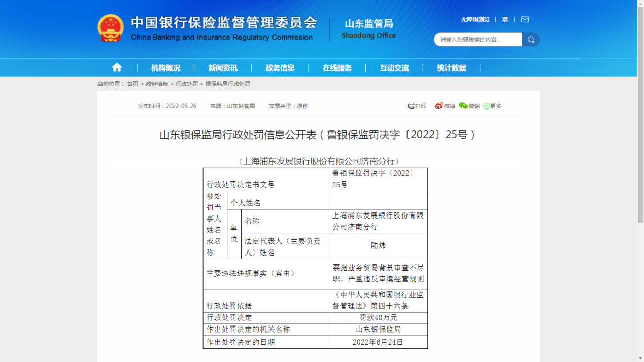
Task: Click cell 行政处罚依据
Action: click(266, 301)
